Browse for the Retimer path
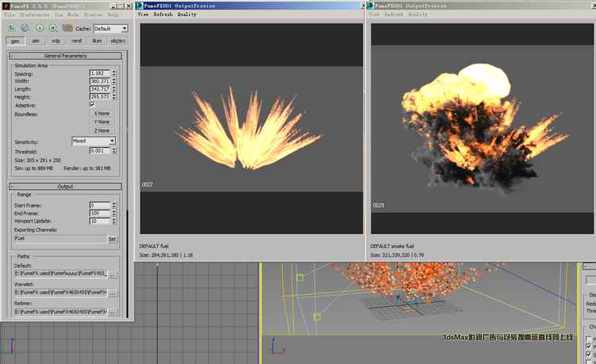 (113, 312)
